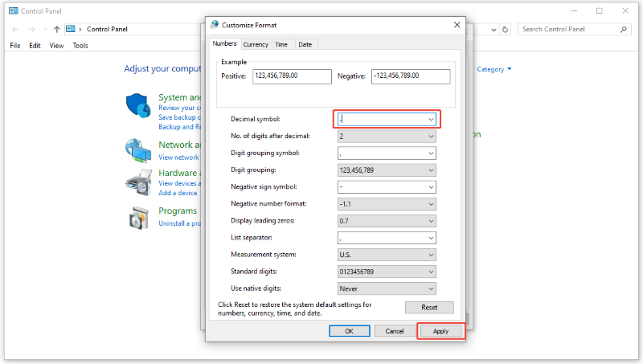The image size is (643, 364).
Task: Click Control Panel breadcrumb in address bar
Action: [x=107, y=29]
